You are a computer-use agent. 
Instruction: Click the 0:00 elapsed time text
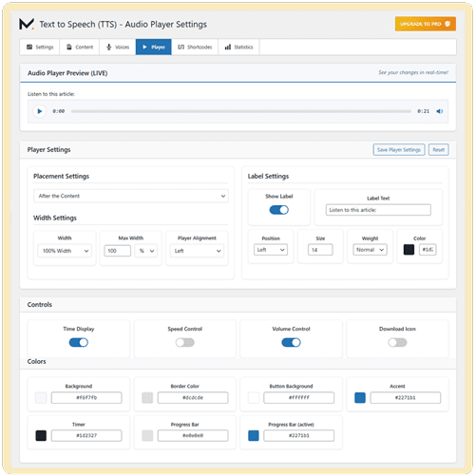(x=59, y=111)
